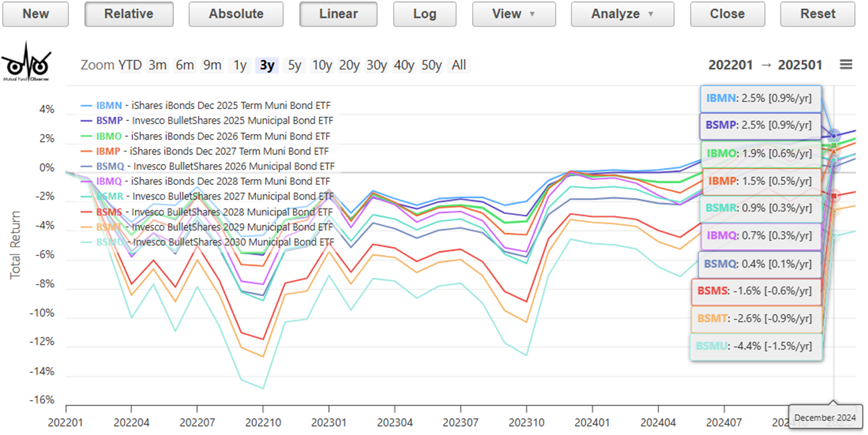Set zoom range to 5y
Viewport: 868px width, 435px height.
coord(295,65)
